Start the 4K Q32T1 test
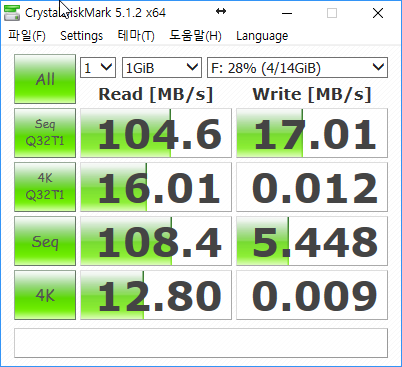The image size is (402, 367). click(45, 187)
